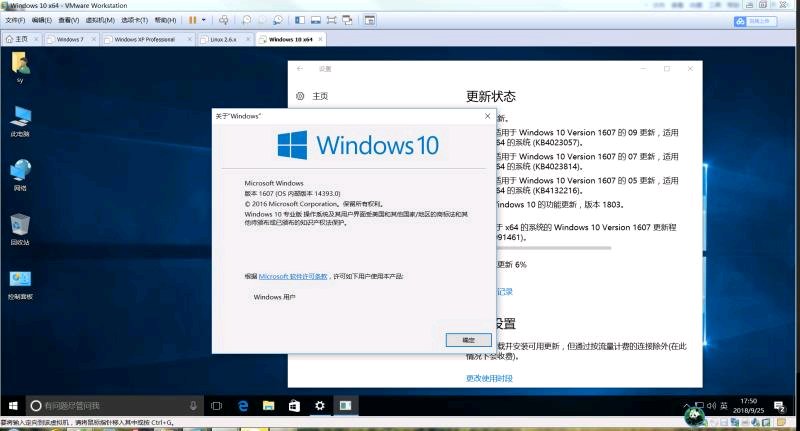800x431 pixels.
Task: Click the Unity mode toolbar icon
Action: 347,20
